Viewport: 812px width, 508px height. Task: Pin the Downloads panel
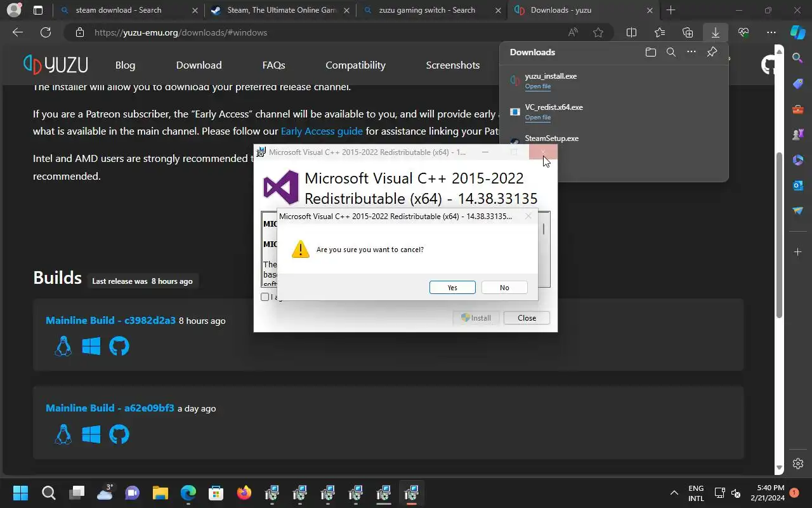712,52
